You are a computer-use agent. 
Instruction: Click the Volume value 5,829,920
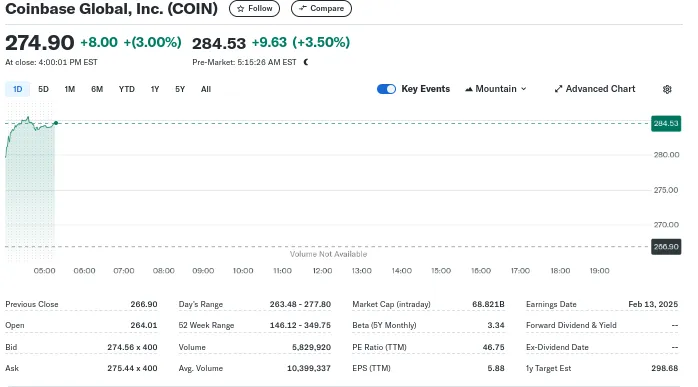312,347
